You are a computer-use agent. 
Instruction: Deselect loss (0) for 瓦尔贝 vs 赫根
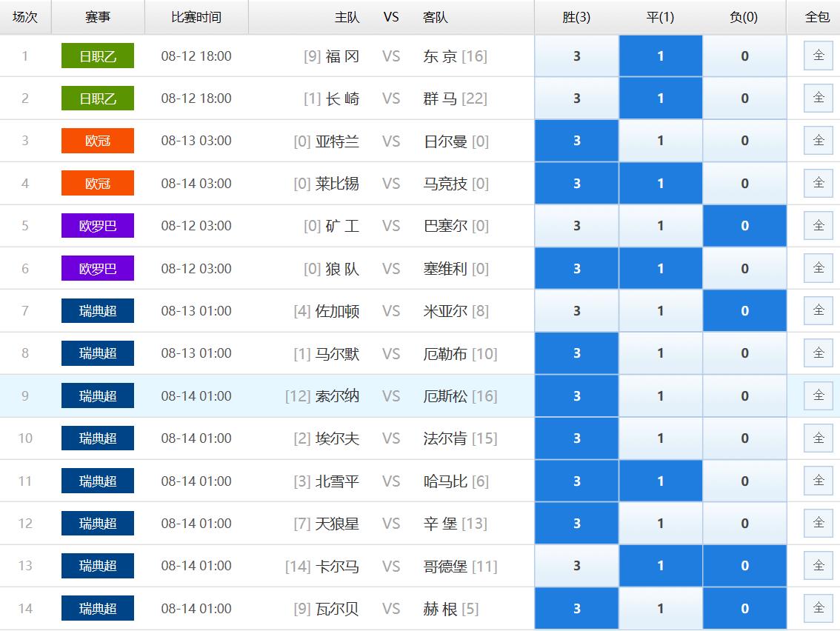coord(744,609)
